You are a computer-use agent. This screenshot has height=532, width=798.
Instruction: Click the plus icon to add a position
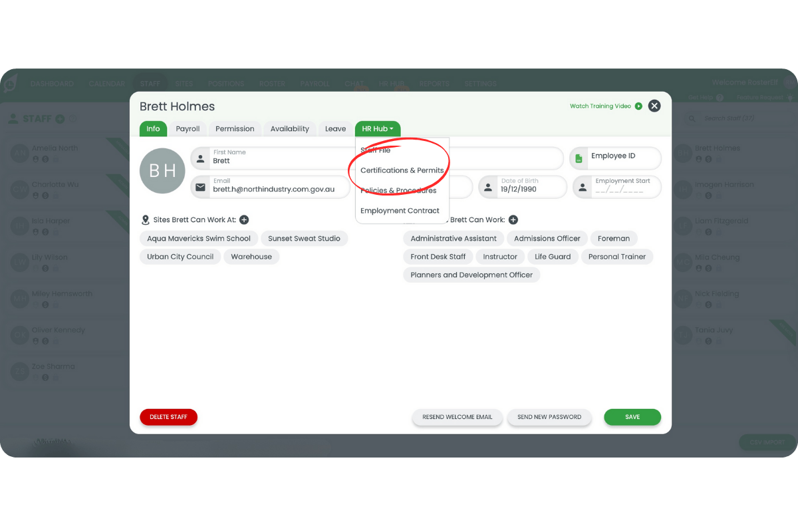(x=512, y=219)
